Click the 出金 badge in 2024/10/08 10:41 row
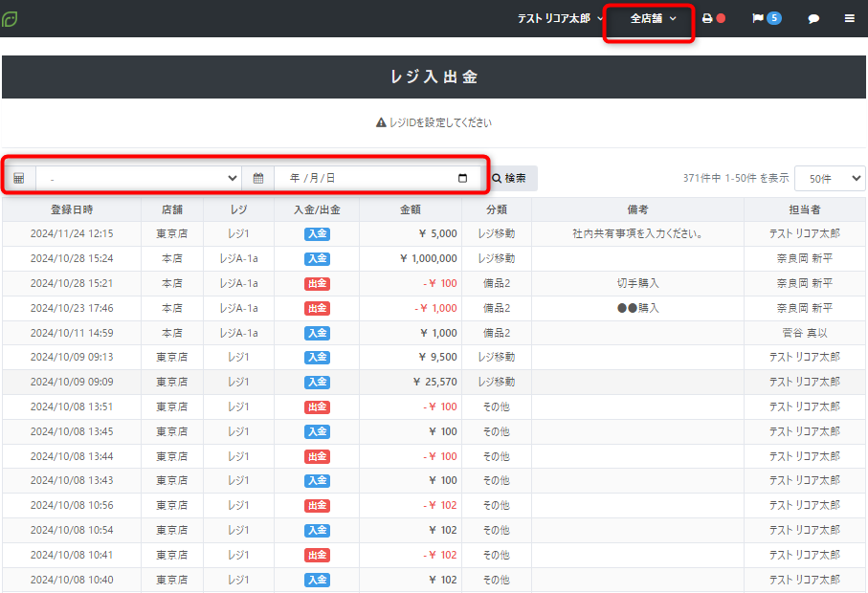868x593 pixels. tap(317, 556)
